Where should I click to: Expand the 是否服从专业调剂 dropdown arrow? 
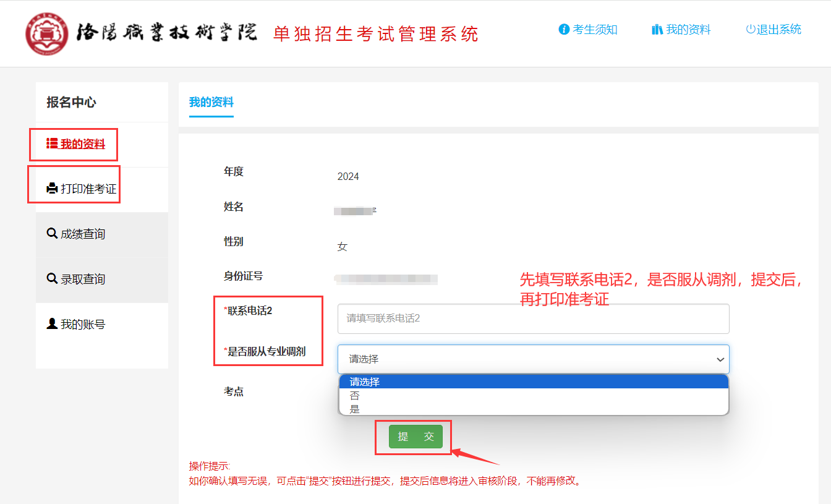[x=720, y=359]
